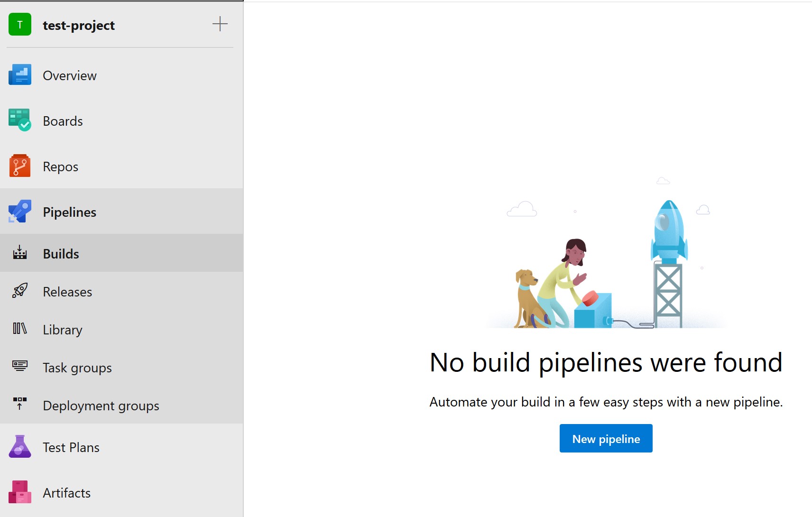Select the Task groups icon
812x517 pixels.
[x=19, y=367]
